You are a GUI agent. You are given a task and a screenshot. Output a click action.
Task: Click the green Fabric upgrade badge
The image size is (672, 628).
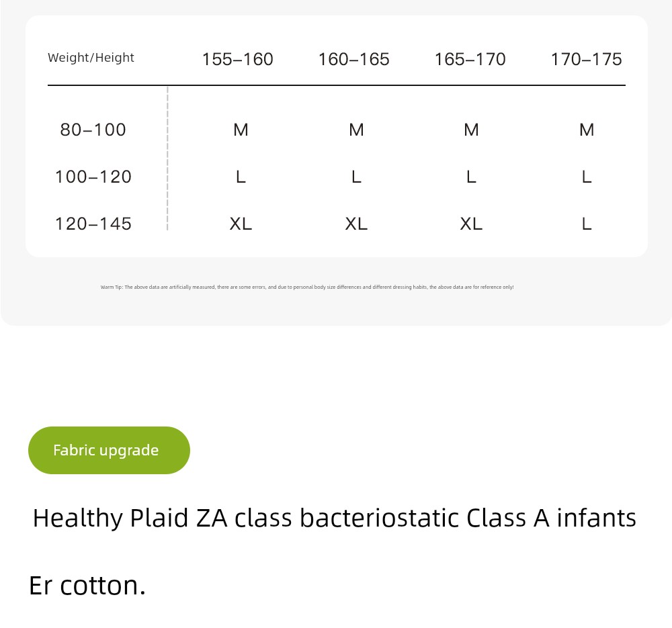[109, 450]
